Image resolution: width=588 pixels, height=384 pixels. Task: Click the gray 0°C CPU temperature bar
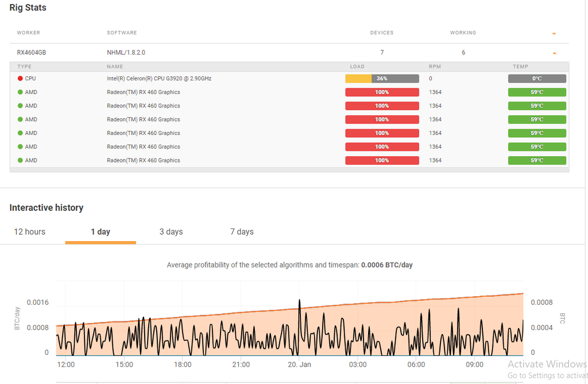click(x=537, y=79)
